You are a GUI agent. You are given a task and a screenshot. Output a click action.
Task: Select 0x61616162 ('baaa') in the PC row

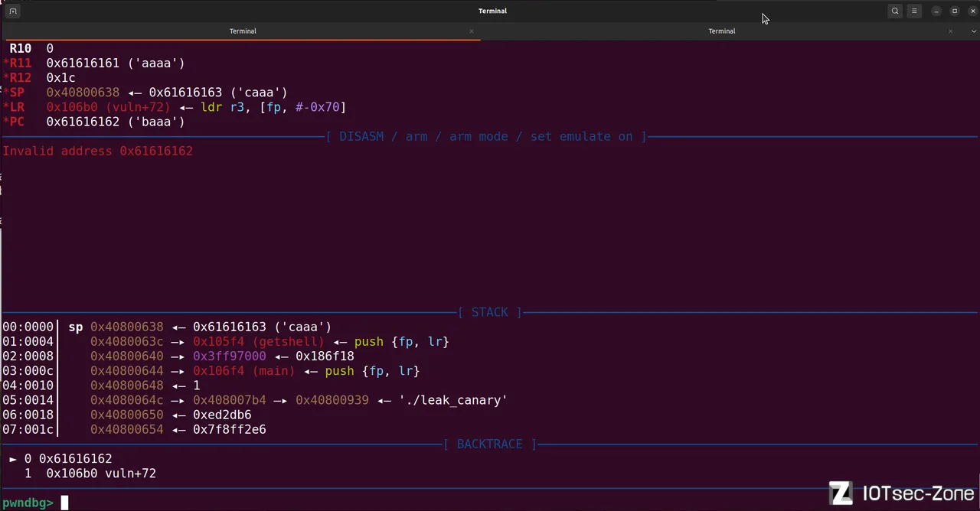(116, 122)
